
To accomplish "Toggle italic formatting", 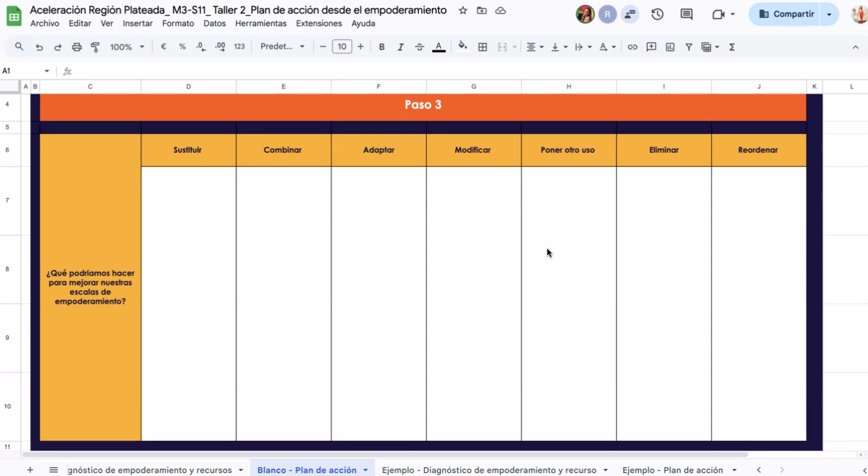I will coord(400,47).
